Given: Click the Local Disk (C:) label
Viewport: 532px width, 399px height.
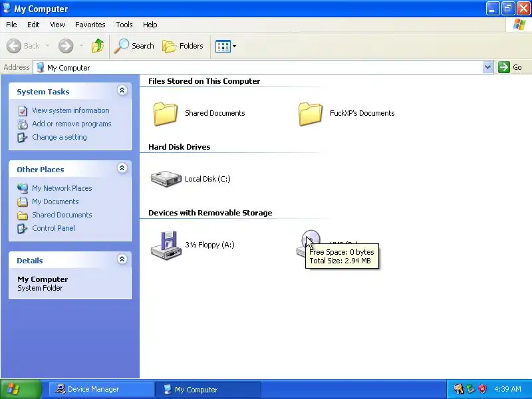Looking at the screenshot, I should [207, 179].
